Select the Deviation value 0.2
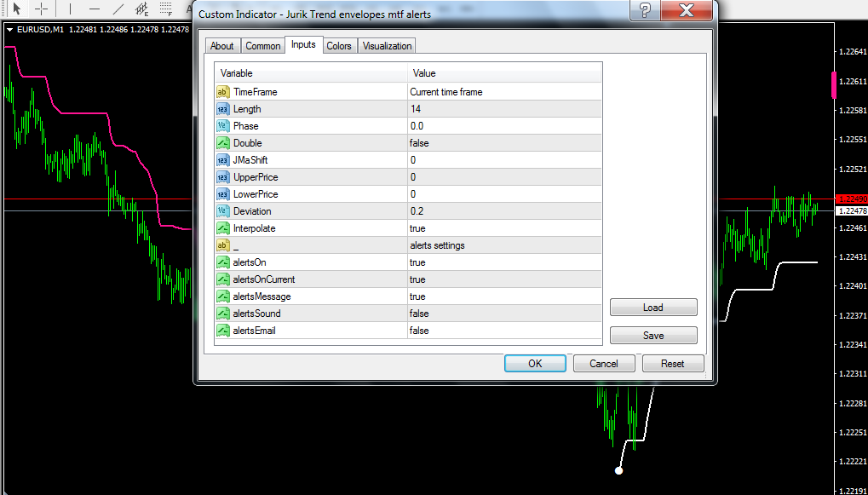The height and width of the screenshot is (495, 868). (x=504, y=211)
